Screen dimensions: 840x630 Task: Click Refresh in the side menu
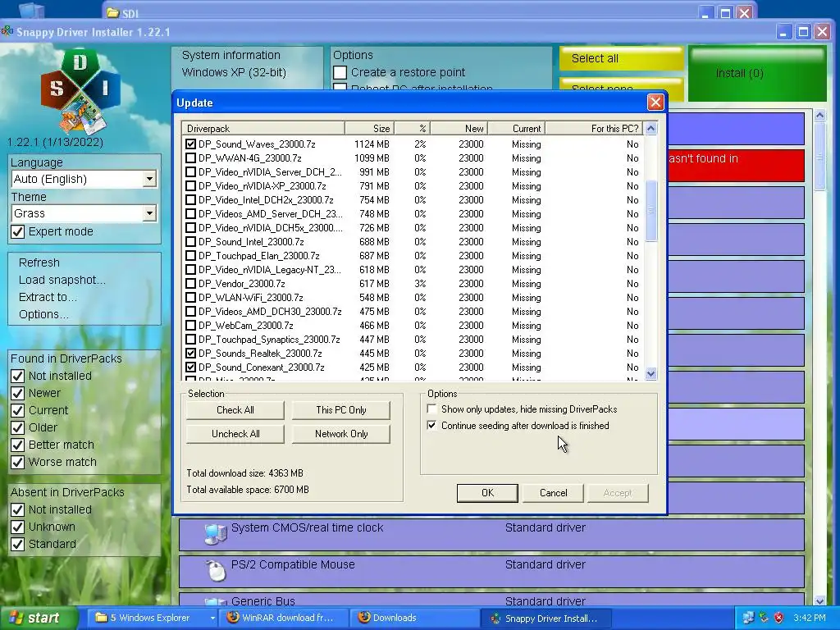(39, 262)
